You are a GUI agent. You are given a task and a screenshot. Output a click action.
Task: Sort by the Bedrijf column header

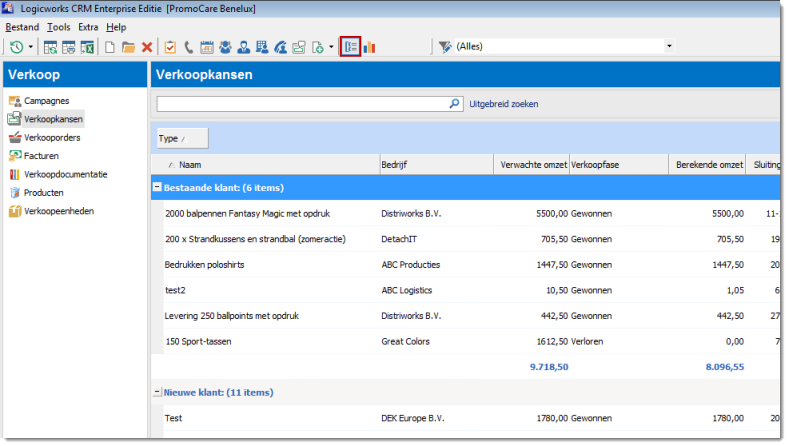coord(436,165)
